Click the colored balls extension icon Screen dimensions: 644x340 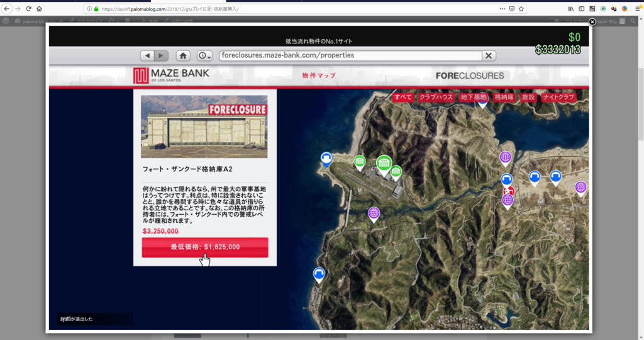pos(614,9)
